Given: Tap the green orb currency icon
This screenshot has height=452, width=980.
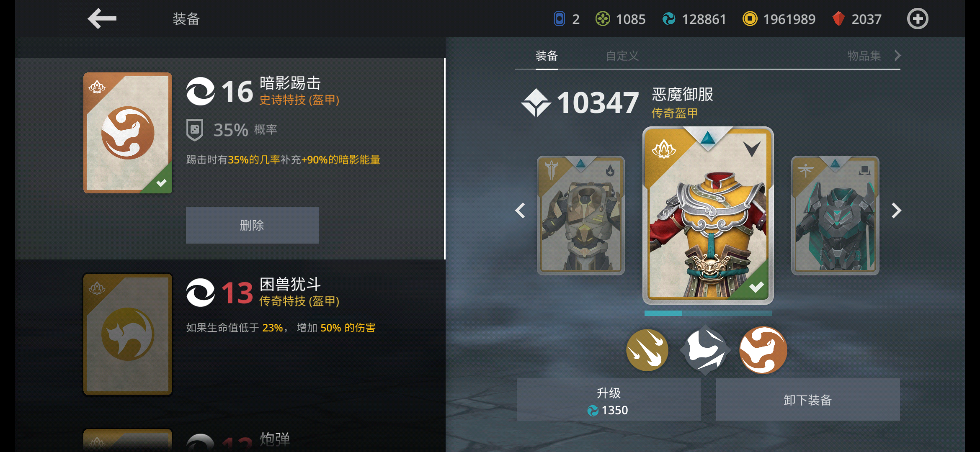Looking at the screenshot, I should [x=603, y=19].
